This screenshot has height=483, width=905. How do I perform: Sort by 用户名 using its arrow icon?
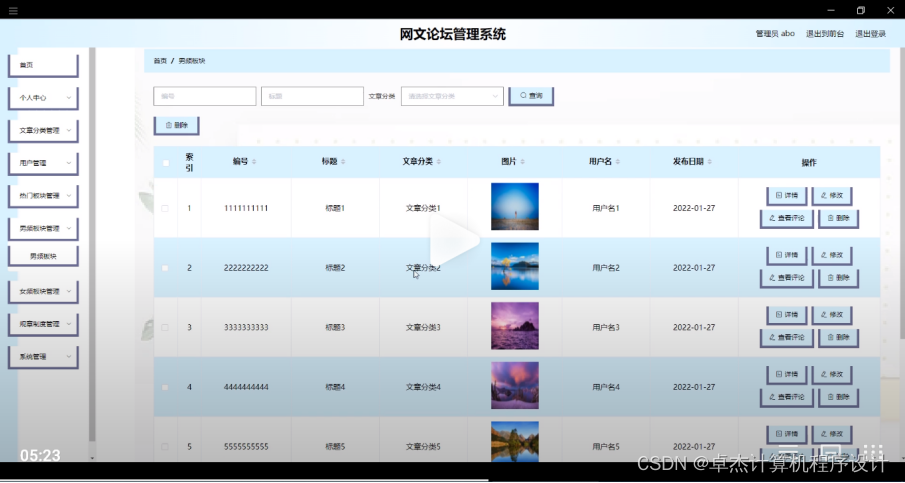[618, 162]
